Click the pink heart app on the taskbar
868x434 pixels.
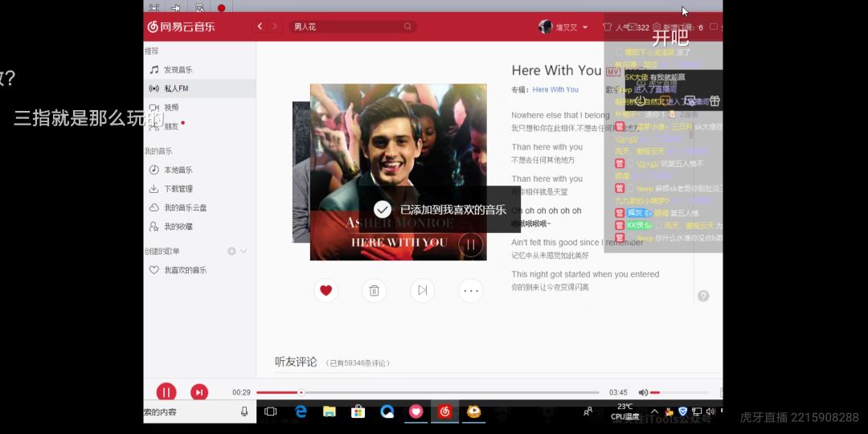(416, 411)
